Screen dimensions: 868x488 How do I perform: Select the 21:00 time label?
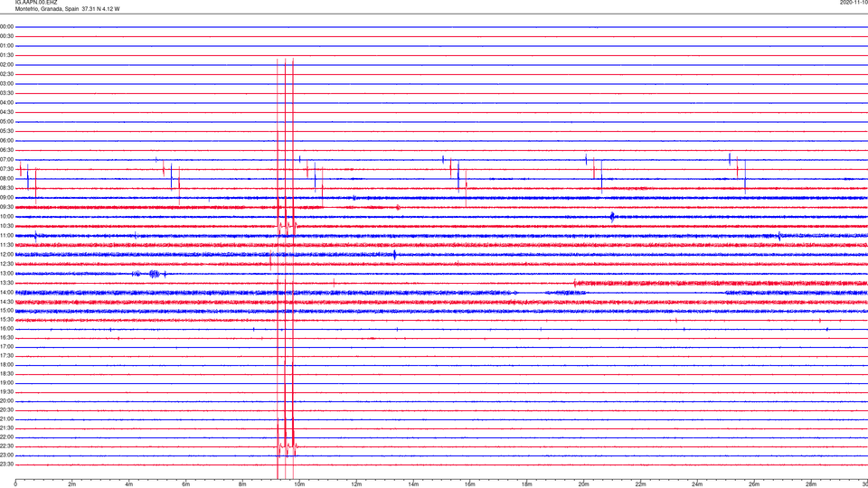(7, 419)
